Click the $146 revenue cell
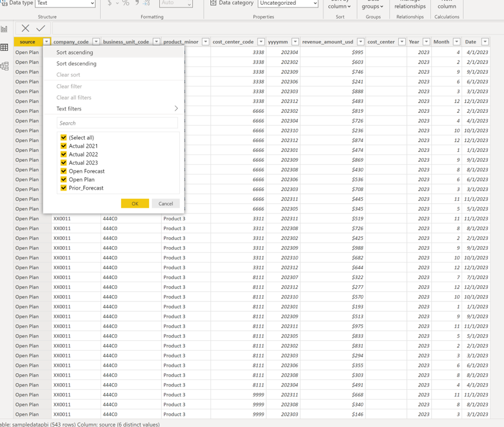Viewport: 504px width, 427px height. click(332, 414)
